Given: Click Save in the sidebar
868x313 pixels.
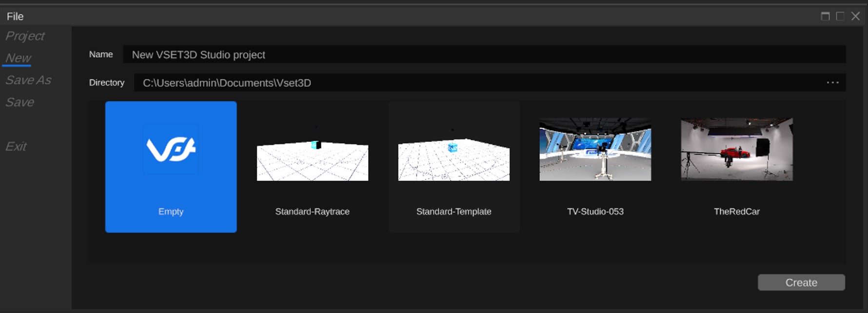Looking at the screenshot, I should coord(20,102).
